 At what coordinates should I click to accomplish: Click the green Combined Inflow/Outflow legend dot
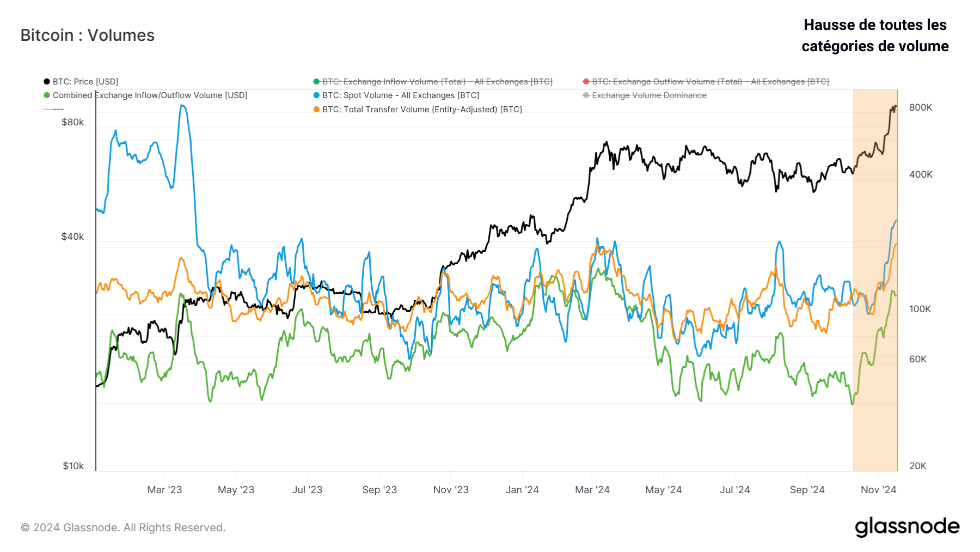[47, 95]
